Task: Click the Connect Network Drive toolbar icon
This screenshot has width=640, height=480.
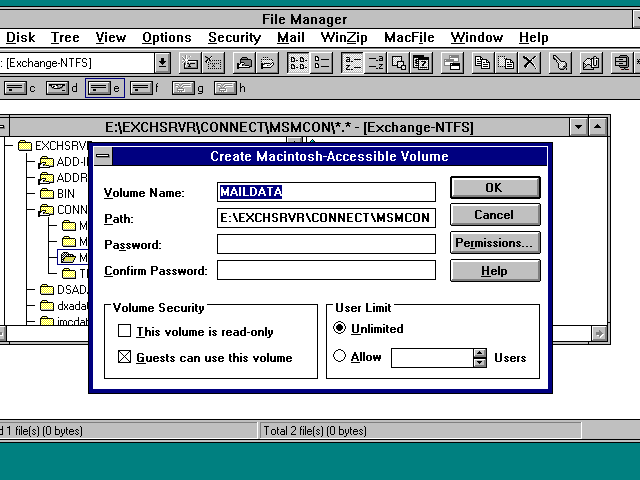Action: (190, 63)
